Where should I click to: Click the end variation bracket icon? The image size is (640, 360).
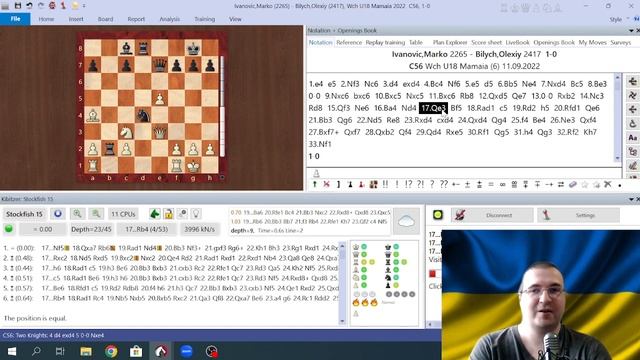click(x=338, y=184)
